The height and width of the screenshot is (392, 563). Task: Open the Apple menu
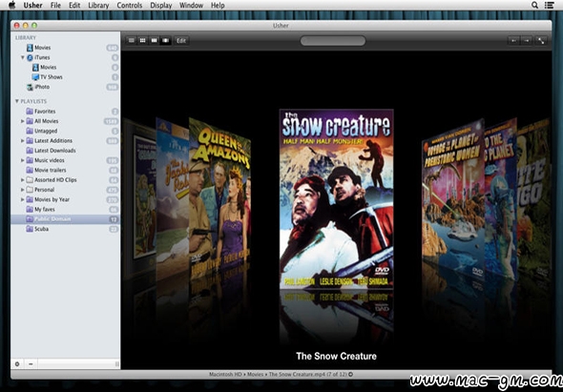pyautogui.click(x=11, y=5)
